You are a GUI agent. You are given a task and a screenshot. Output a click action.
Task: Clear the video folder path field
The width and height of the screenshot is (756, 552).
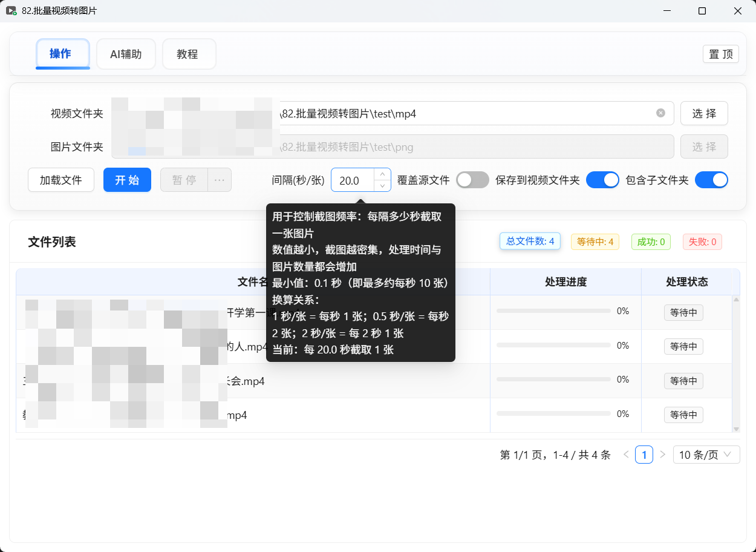[x=660, y=113]
